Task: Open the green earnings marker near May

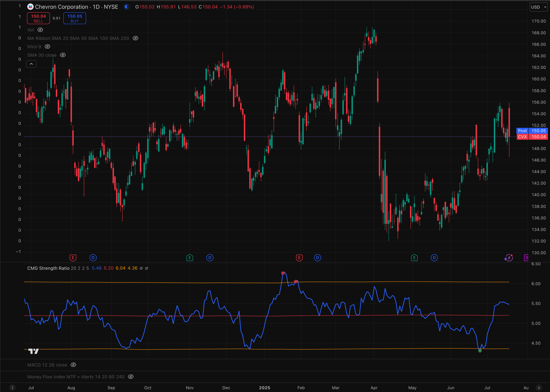Action: point(414,258)
